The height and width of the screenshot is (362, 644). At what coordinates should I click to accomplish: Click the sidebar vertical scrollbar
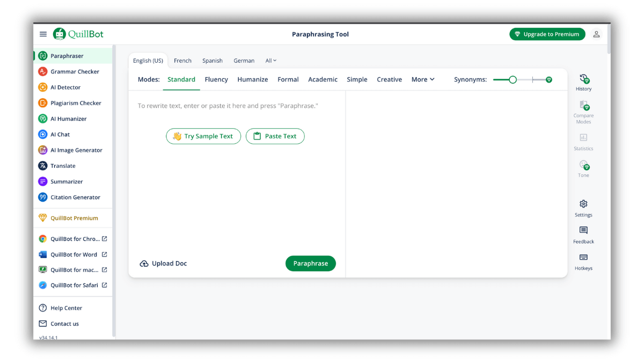click(x=114, y=190)
